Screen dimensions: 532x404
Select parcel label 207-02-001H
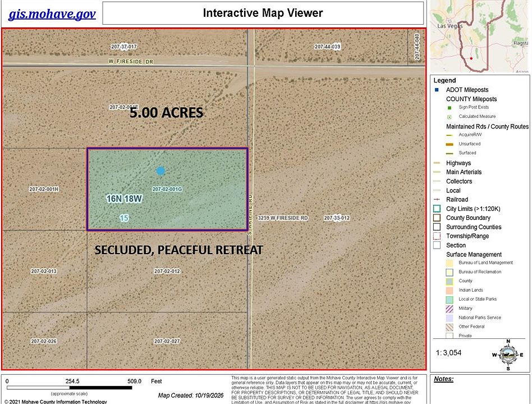coord(44,189)
